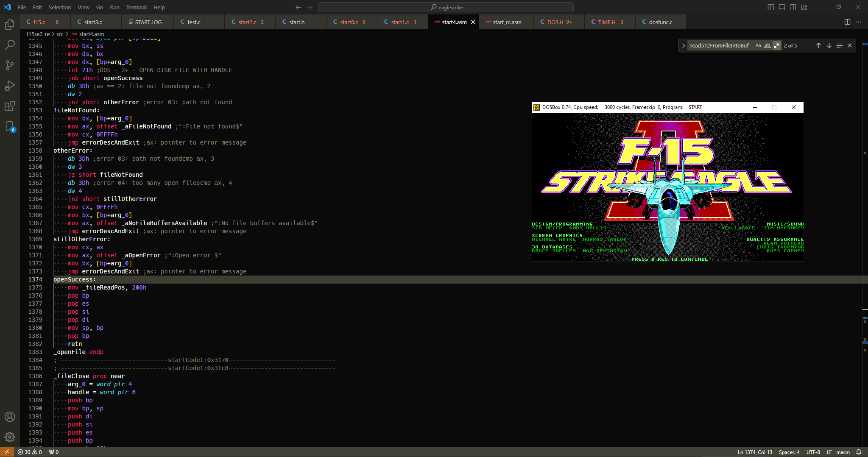The width and height of the screenshot is (868, 457).
Task: Open the Go menu
Action: click(100, 7)
